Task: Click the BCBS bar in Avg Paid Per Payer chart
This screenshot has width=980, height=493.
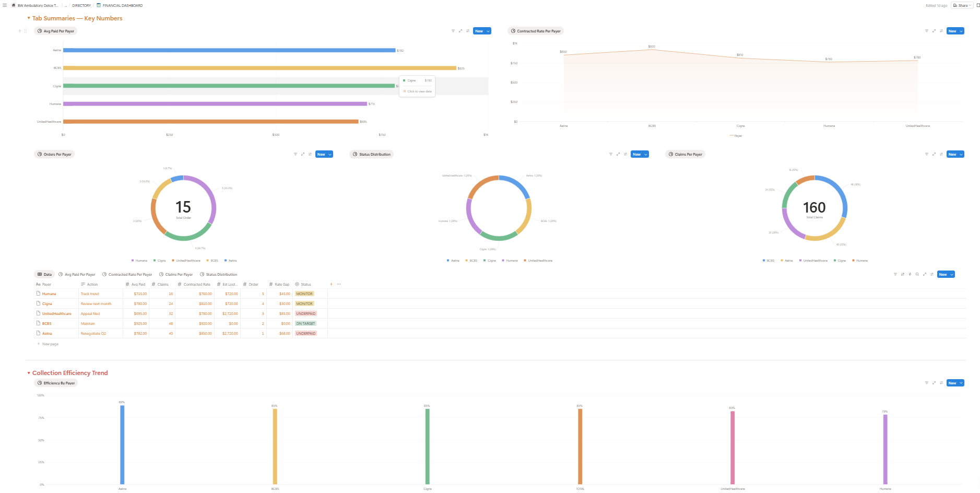Action: tap(259, 68)
